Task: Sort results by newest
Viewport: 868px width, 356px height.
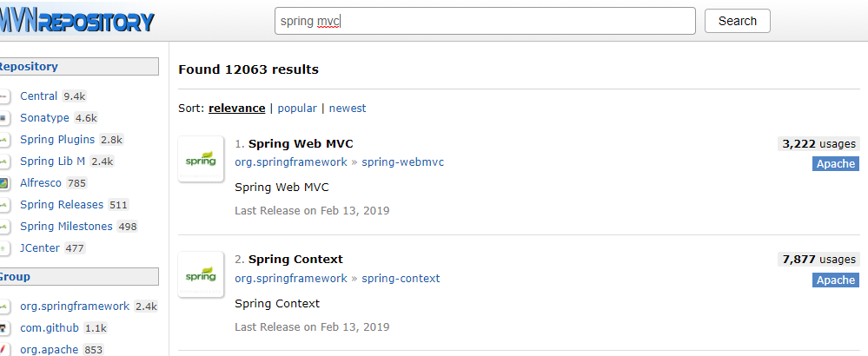Action: pos(348,109)
